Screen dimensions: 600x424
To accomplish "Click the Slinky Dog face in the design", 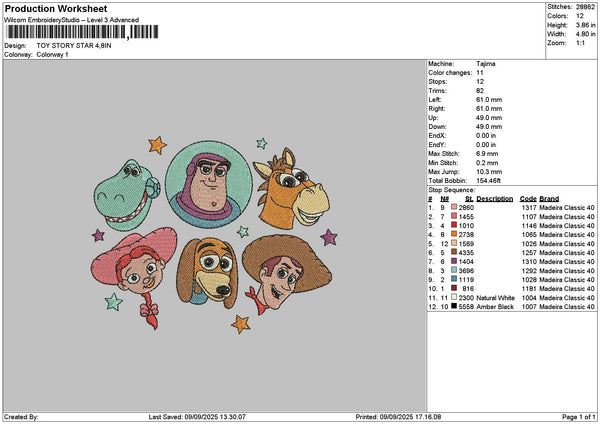I will pyautogui.click(x=208, y=272).
